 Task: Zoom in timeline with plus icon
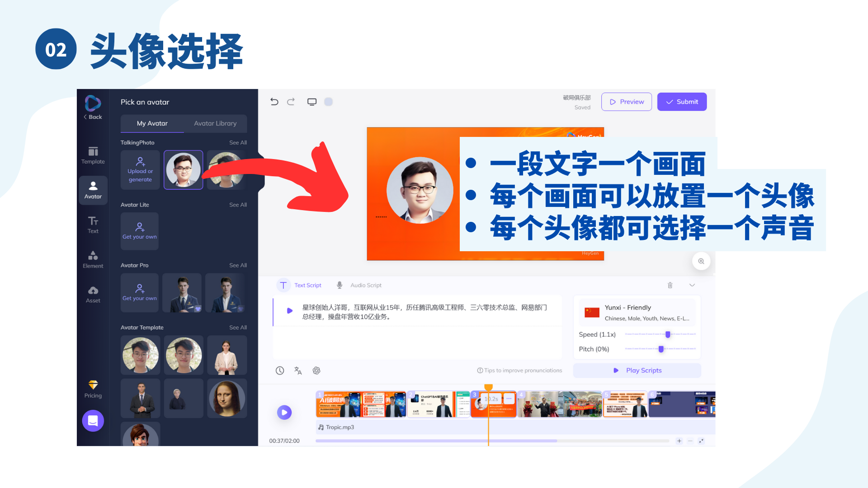click(x=679, y=441)
